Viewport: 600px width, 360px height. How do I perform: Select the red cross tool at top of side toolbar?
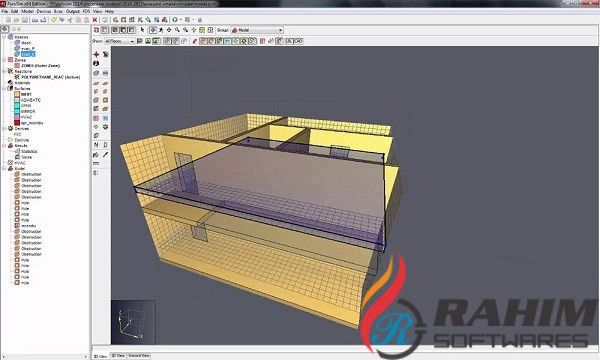coord(96,55)
